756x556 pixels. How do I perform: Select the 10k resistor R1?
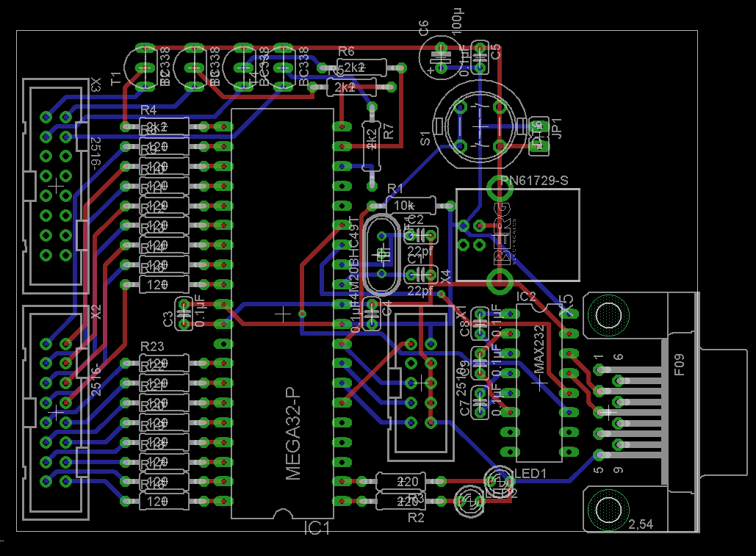click(411, 206)
